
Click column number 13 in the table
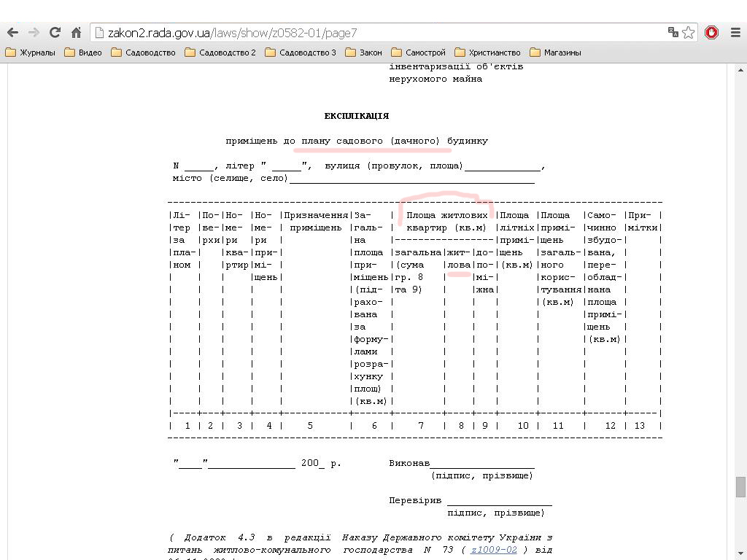click(639, 425)
